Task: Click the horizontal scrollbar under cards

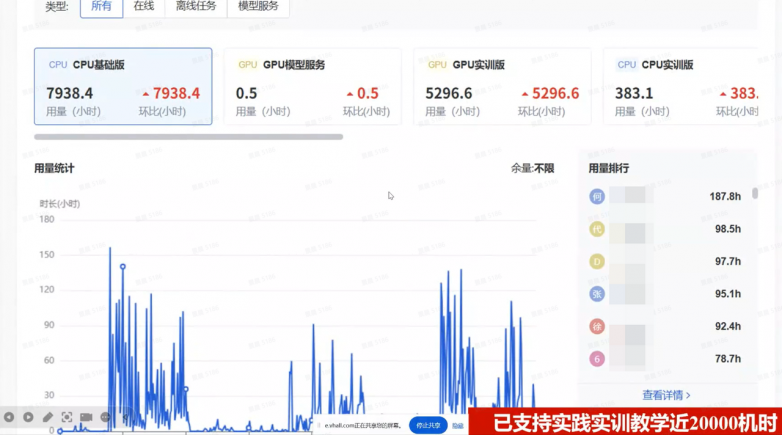Action: point(188,137)
